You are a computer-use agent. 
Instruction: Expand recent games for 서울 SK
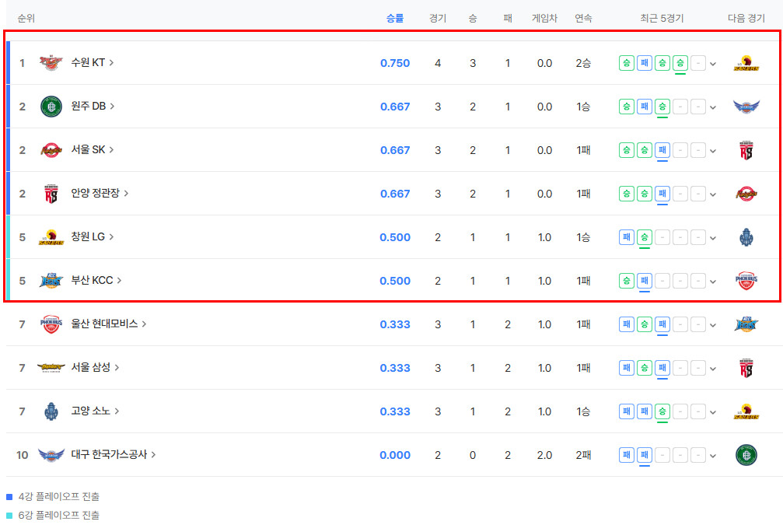712,151
